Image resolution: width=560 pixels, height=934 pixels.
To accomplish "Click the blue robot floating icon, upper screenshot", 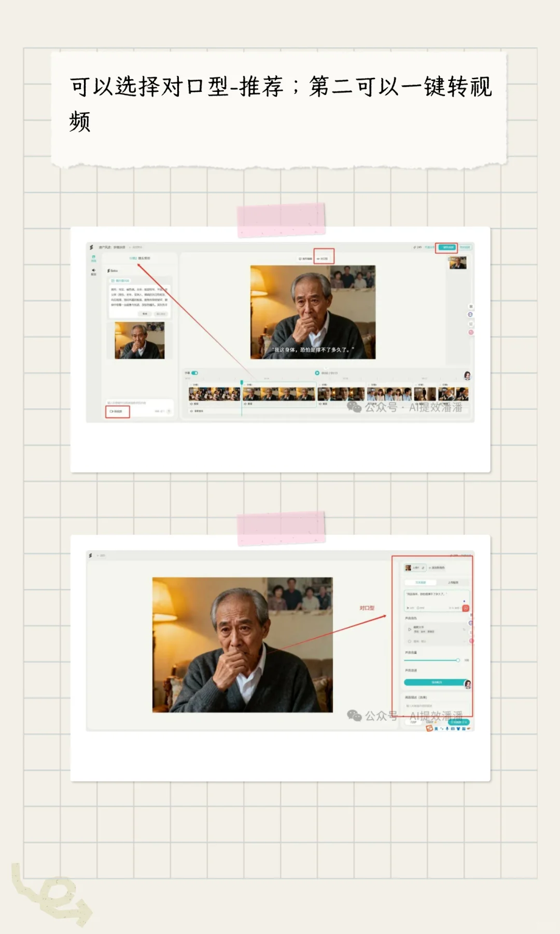I will click(x=470, y=314).
